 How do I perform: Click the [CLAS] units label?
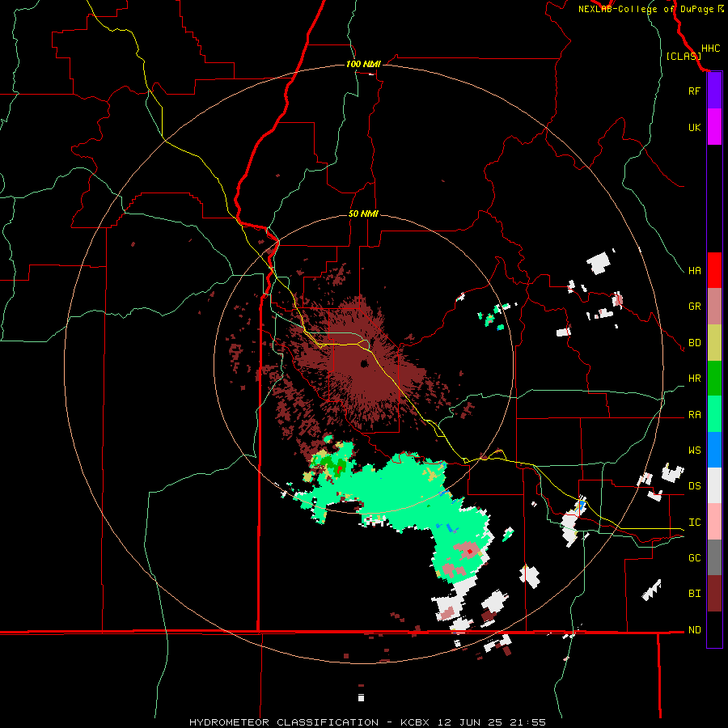(x=684, y=56)
